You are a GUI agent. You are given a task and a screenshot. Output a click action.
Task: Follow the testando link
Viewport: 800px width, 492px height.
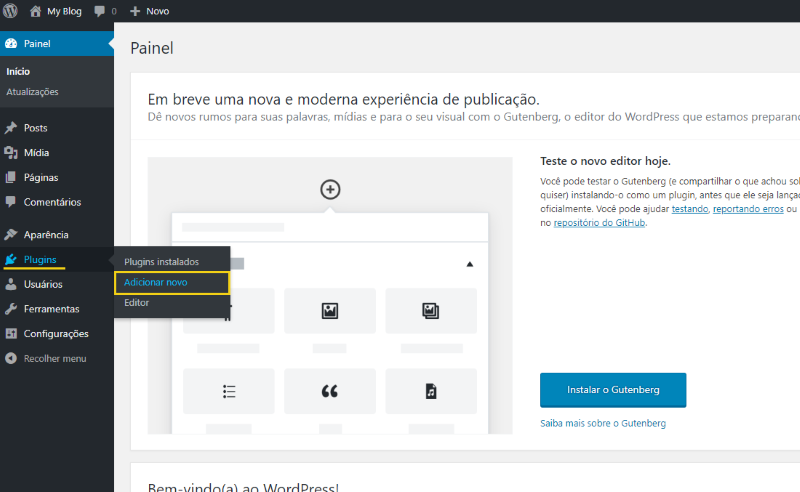(x=690, y=209)
